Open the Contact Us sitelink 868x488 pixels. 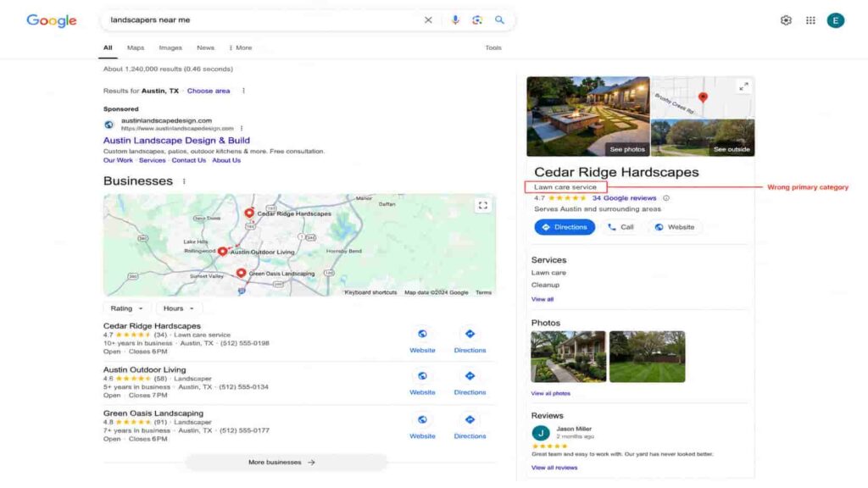coord(189,160)
